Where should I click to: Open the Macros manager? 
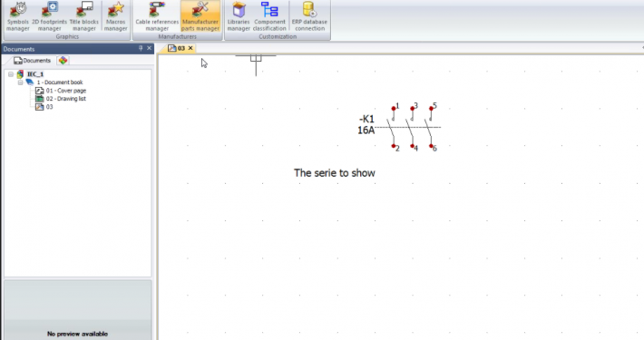click(x=115, y=16)
